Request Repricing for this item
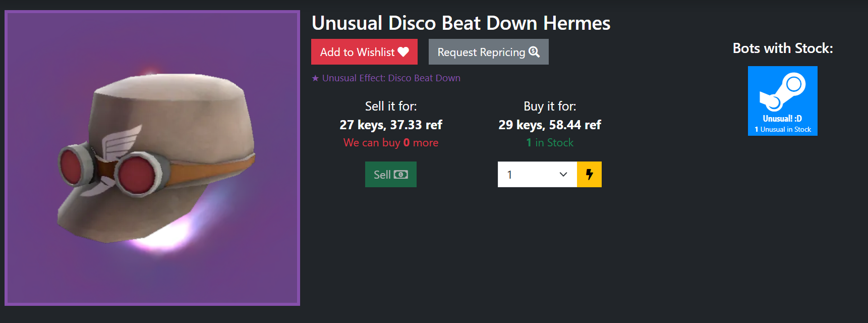Screen dimensions: 868x323 (488, 52)
